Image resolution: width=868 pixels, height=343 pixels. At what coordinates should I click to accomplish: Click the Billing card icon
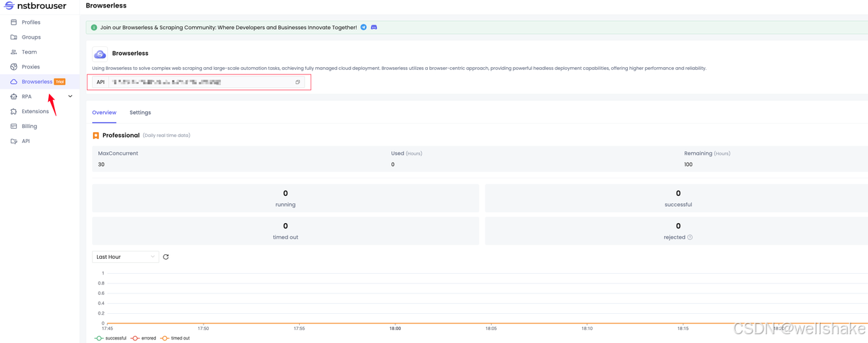coord(14,127)
